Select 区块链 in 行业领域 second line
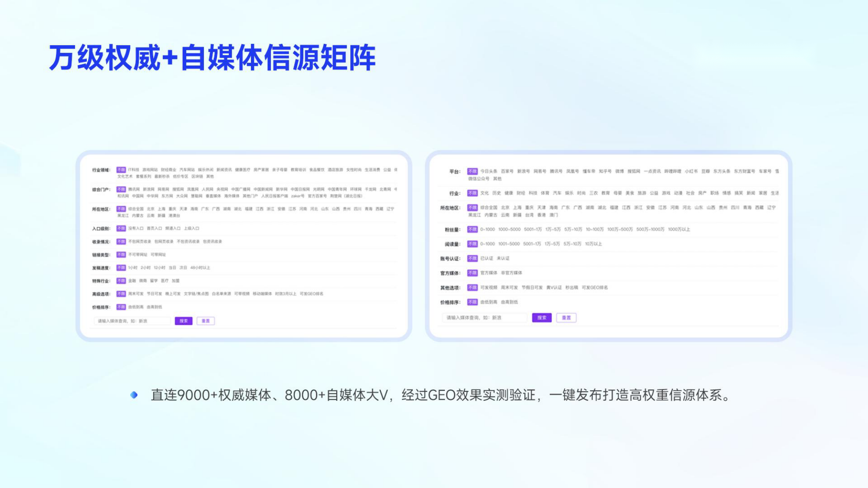The height and width of the screenshot is (488, 868). tap(197, 177)
